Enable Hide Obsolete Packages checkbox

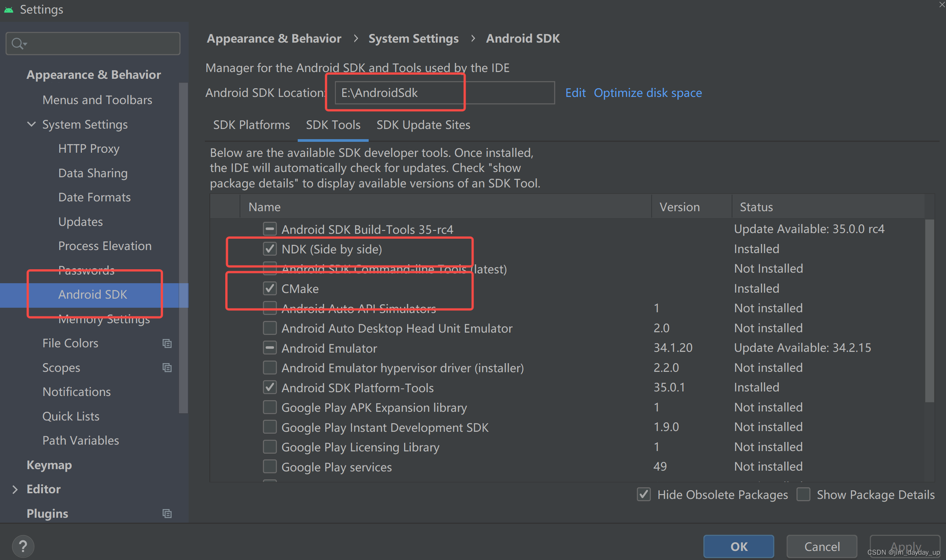click(x=642, y=495)
